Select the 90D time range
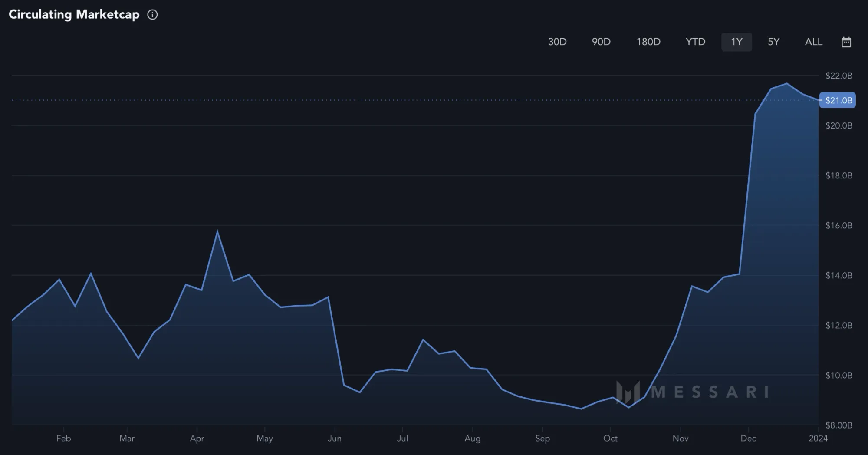Screen dimensions: 868x455 point(601,42)
